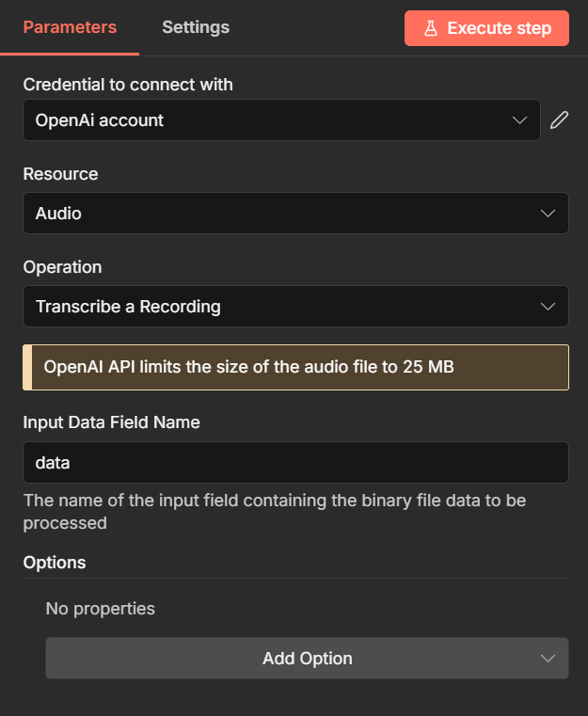Screen dimensions: 588x716
Task: Click the chevron arrow in the Resource field
Action: tap(548, 214)
